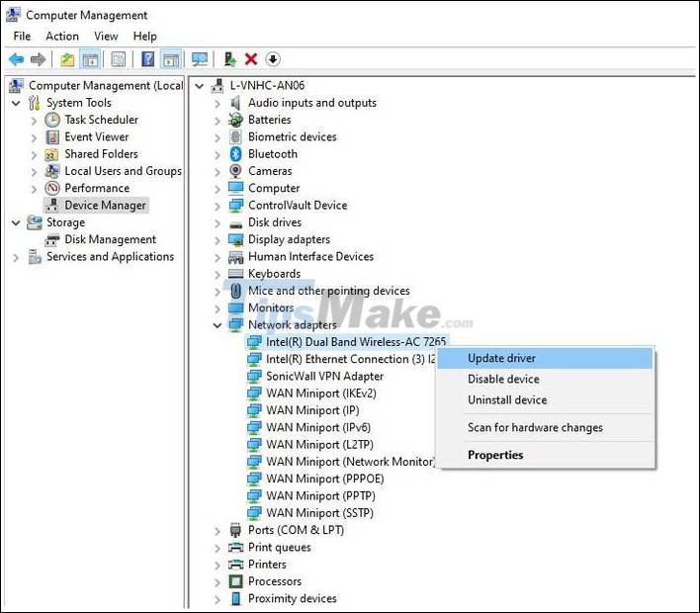Select Mice and other pointing devices
Image resolution: width=700 pixels, height=613 pixels.
pyautogui.click(x=328, y=291)
